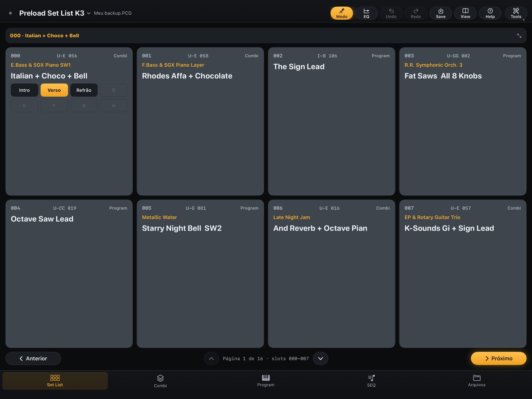Expand the current slot banner with arrows icon

(519, 36)
